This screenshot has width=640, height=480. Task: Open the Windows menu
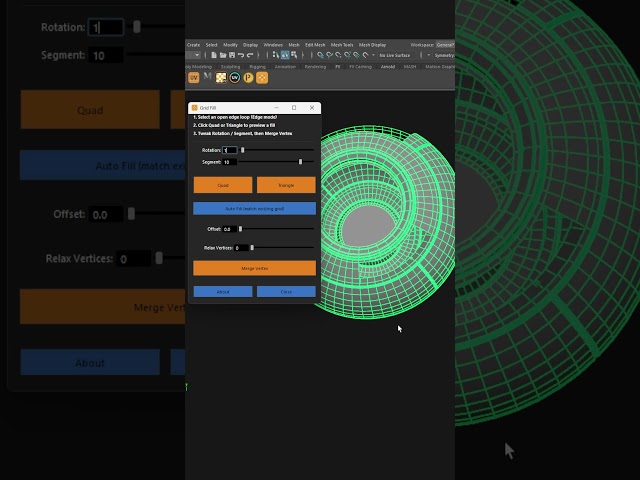coord(273,45)
